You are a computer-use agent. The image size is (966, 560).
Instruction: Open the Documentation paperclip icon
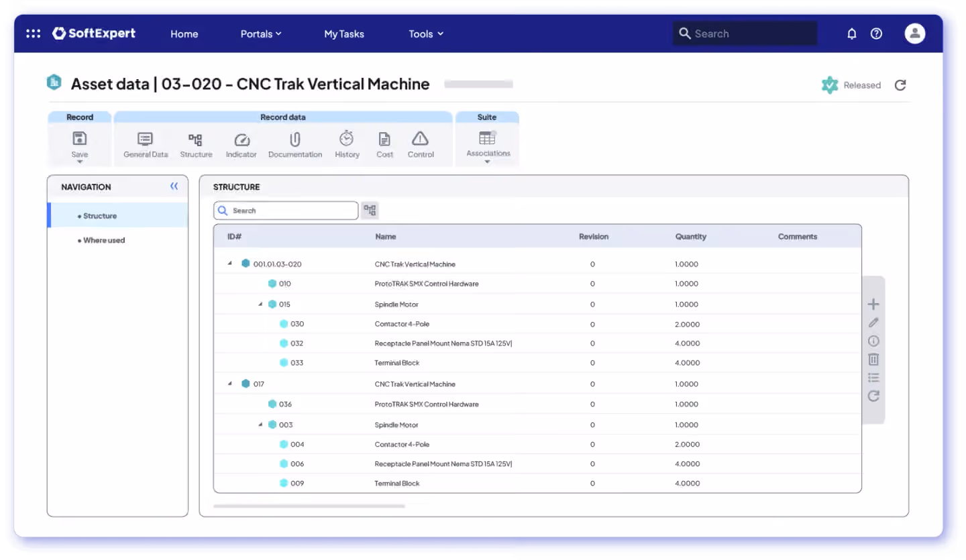click(294, 139)
